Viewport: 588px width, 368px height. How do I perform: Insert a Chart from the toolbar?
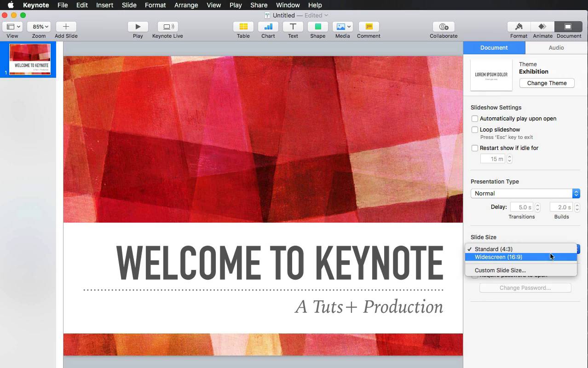click(x=268, y=27)
